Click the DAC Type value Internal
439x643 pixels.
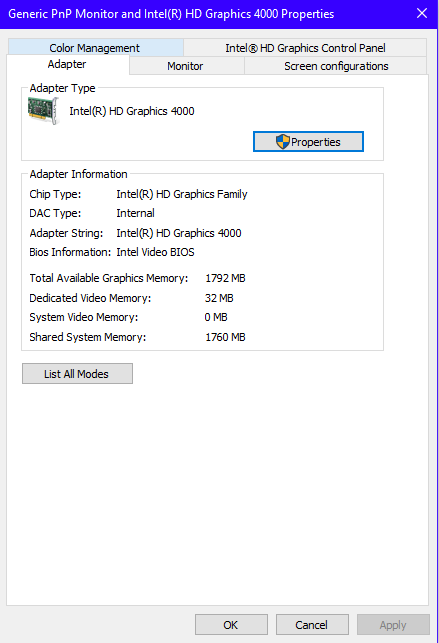pos(135,213)
